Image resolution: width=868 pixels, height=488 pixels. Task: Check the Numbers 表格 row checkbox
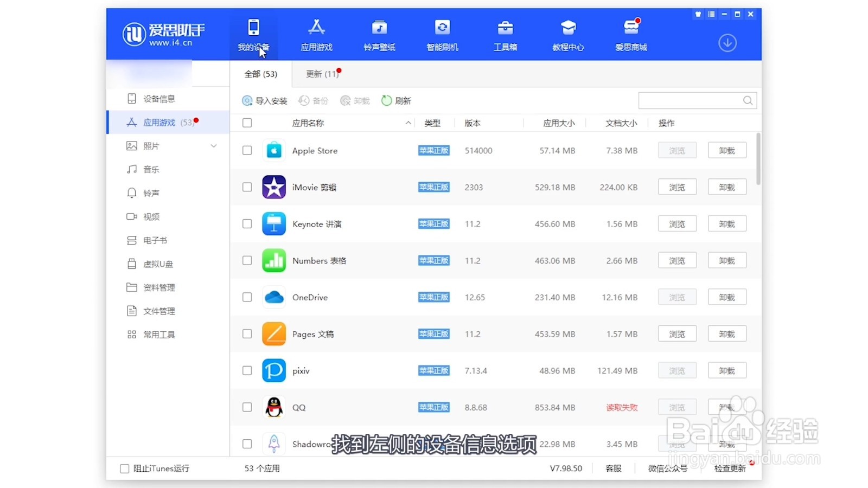click(247, 260)
